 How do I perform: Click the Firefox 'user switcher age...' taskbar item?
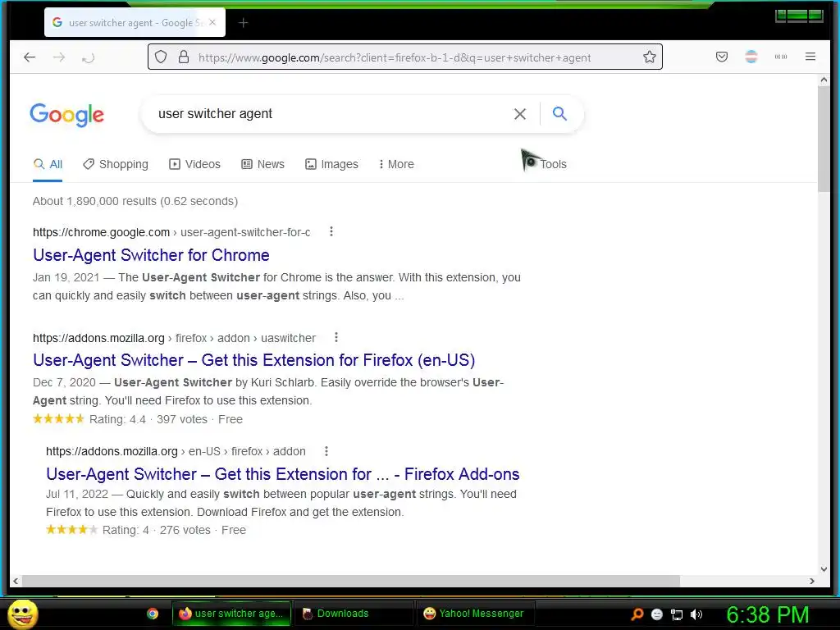point(231,614)
